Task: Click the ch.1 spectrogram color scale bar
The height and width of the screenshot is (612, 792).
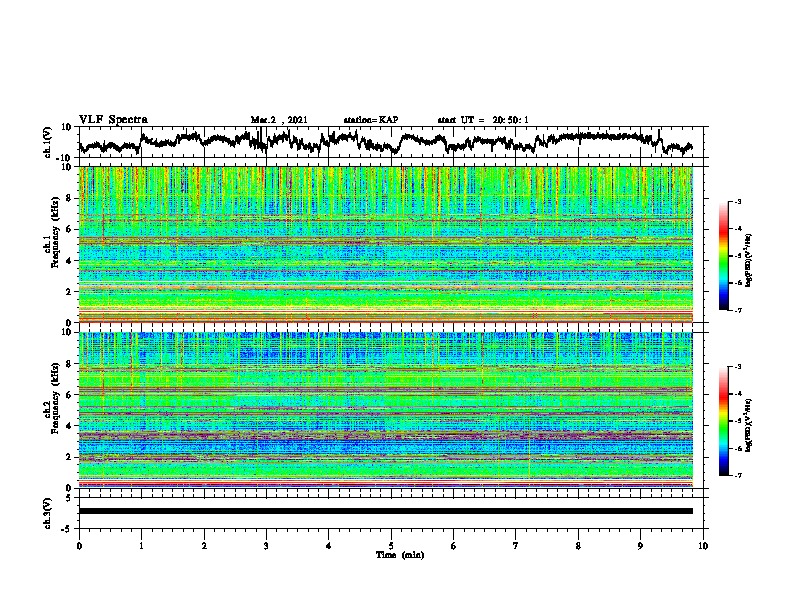Action: click(x=723, y=256)
